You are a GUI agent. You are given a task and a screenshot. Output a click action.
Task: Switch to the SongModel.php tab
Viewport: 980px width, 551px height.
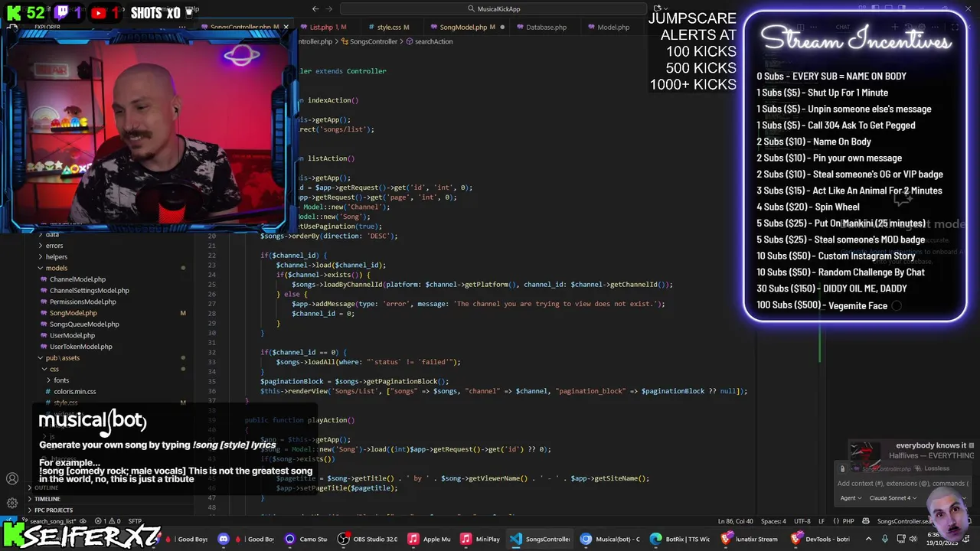(466, 27)
